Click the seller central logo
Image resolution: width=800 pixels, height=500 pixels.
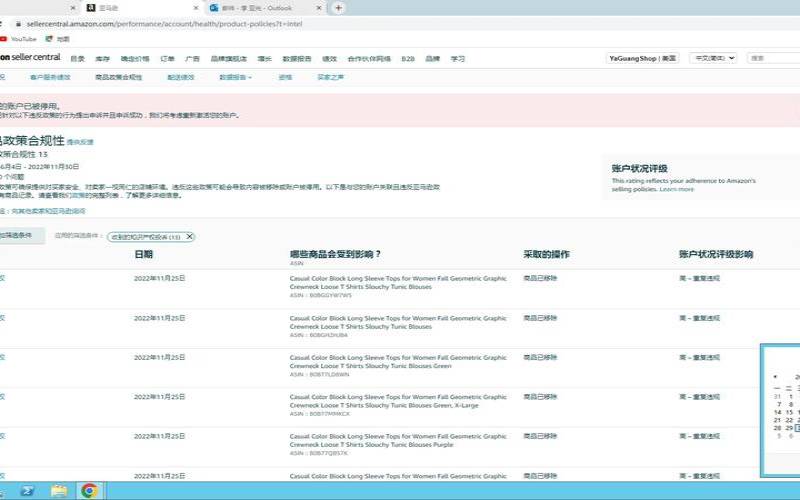point(30,57)
